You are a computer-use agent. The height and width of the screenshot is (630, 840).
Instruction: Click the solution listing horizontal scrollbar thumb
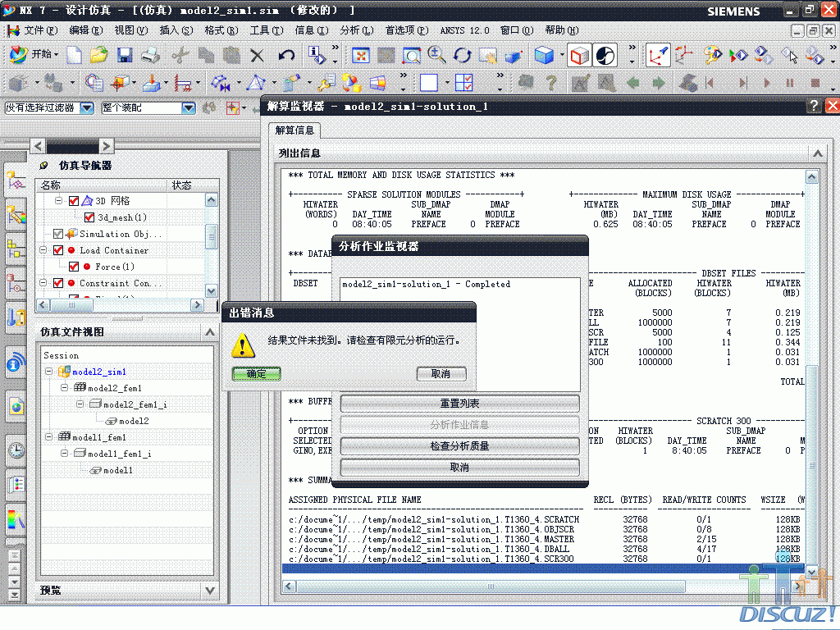click(x=491, y=587)
